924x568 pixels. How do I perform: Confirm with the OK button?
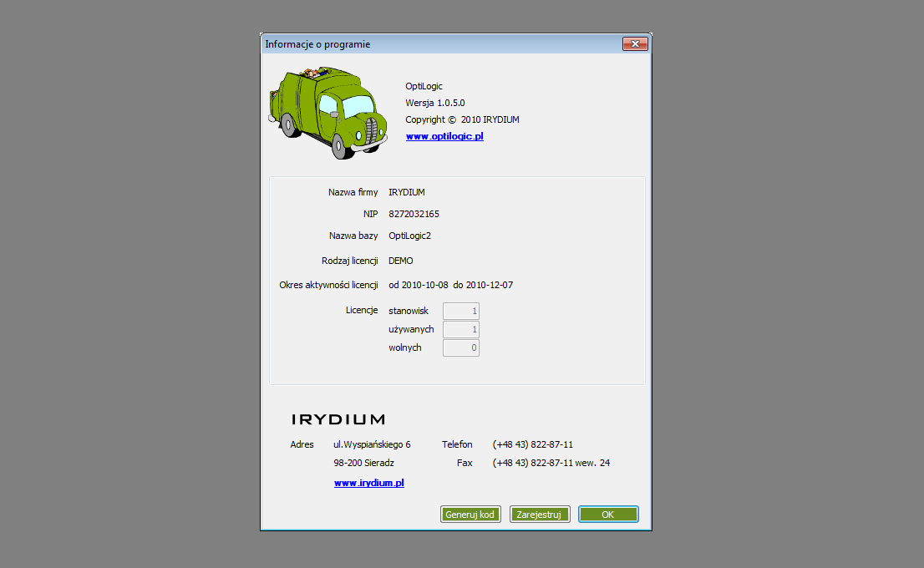tap(608, 515)
